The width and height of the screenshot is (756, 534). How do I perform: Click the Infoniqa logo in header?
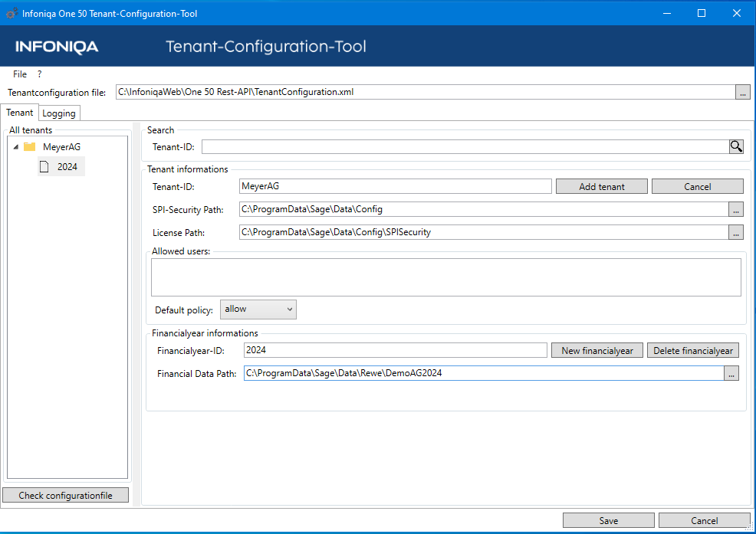click(x=57, y=47)
